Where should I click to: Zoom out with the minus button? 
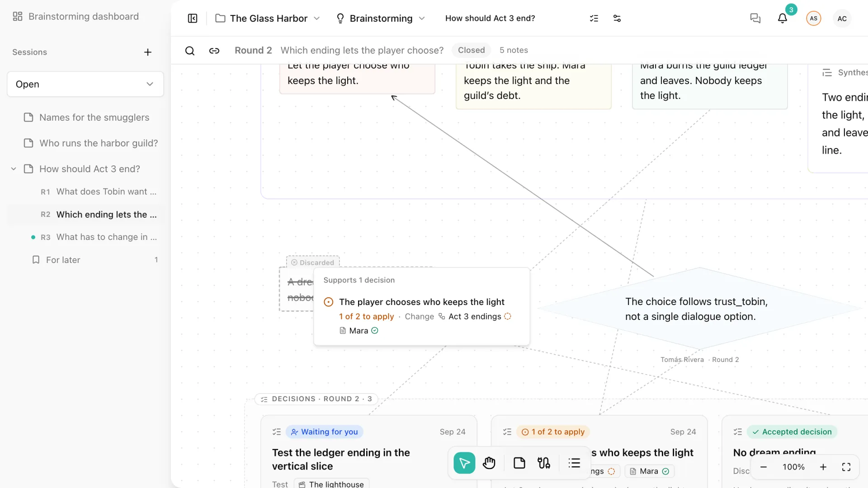pos(764,467)
